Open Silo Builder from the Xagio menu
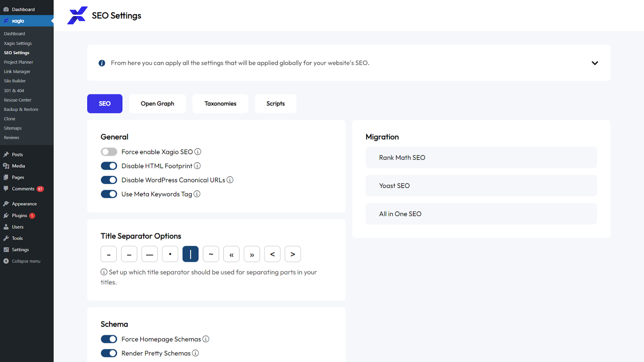Image resolution: width=644 pixels, height=362 pixels. point(15,80)
